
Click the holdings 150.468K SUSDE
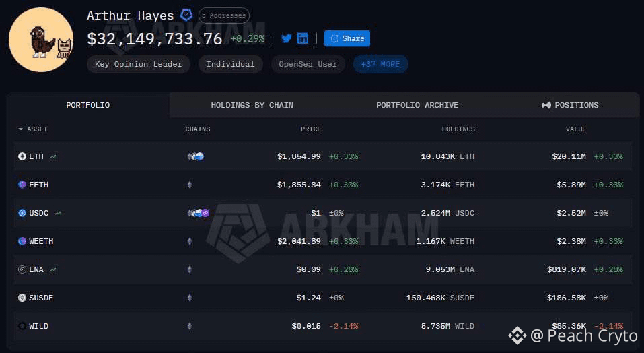coord(440,298)
